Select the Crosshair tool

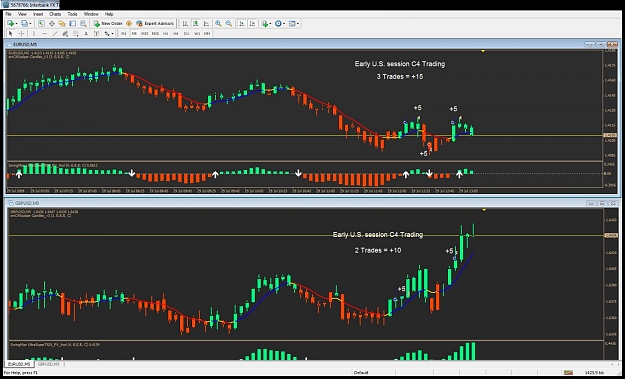coord(21,34)
